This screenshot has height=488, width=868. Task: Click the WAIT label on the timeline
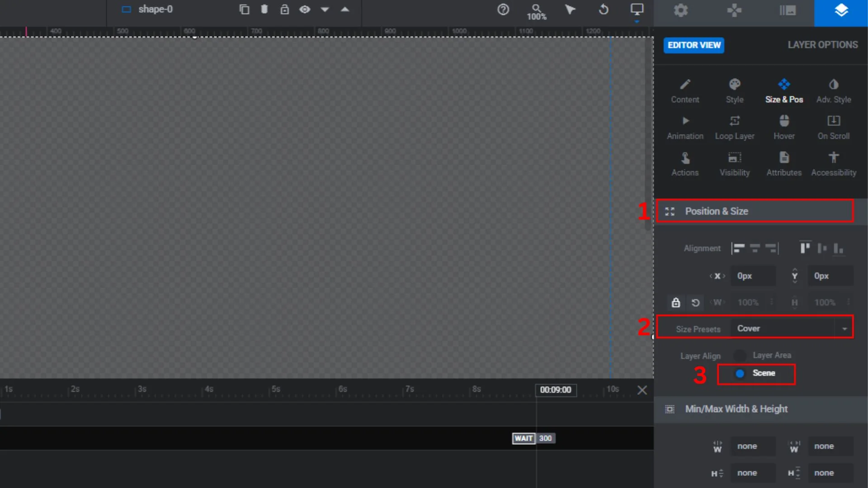point(524,438)
